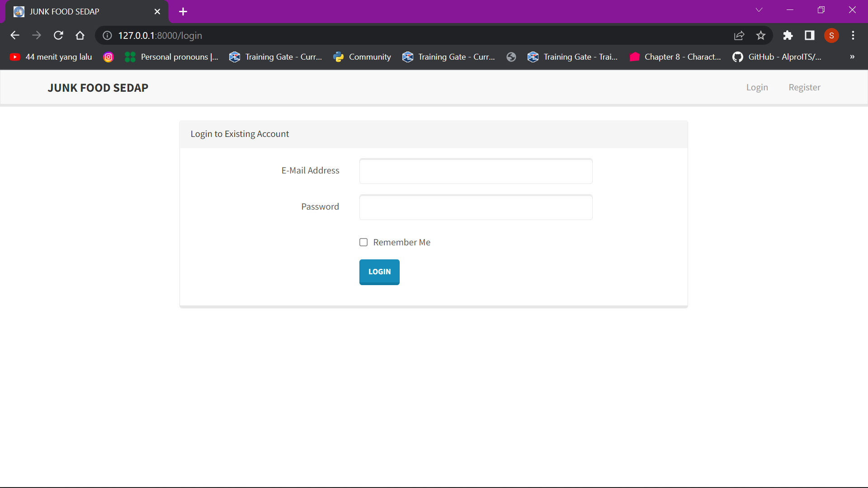This screenshot has height=488, width=868.
Task: Focus the Password field
Action: pos(476,207)
